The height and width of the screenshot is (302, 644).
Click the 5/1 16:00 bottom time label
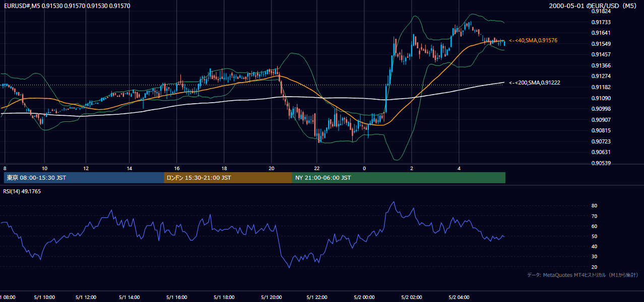tap(177, 297)
